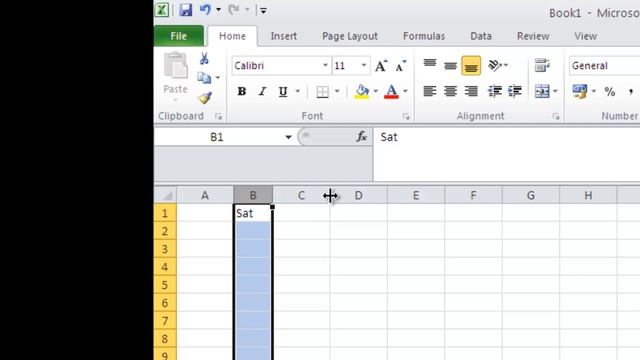
Task: Click the Accounting Number Format icon
Action: point(580,91)
